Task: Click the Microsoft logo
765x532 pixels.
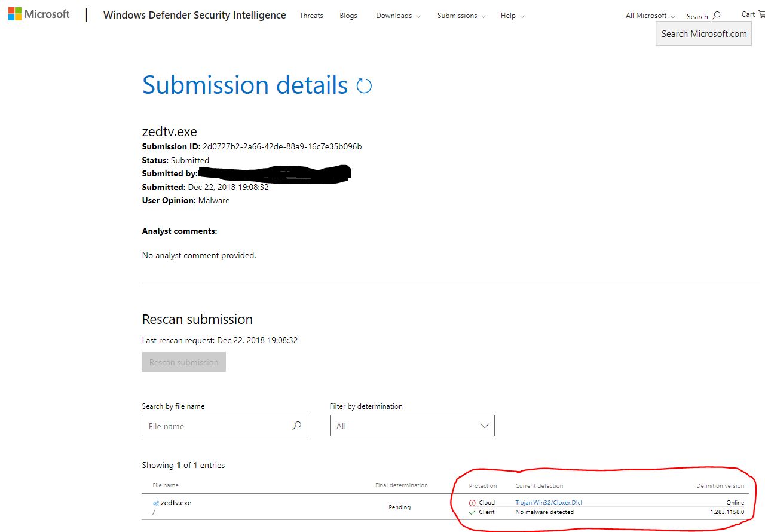Action: [39, 14]
